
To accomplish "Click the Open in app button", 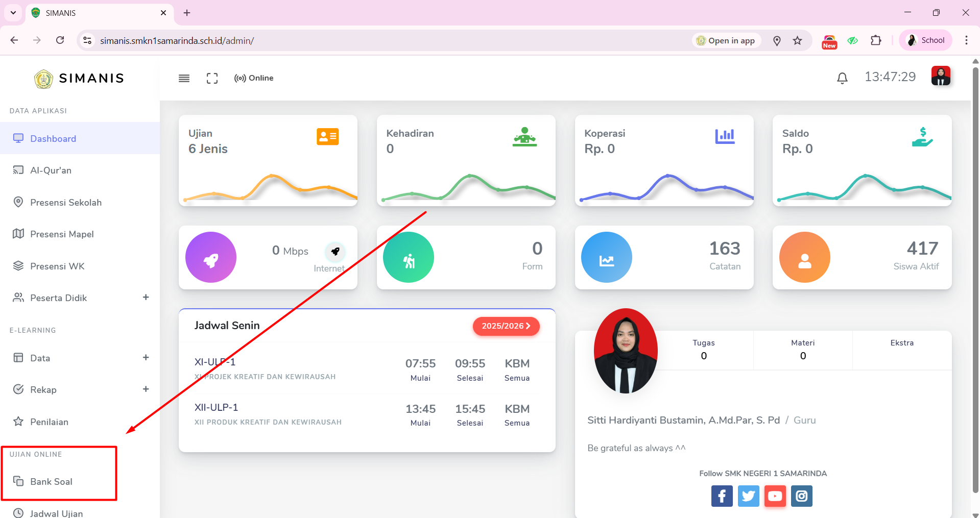I will 726,41.
